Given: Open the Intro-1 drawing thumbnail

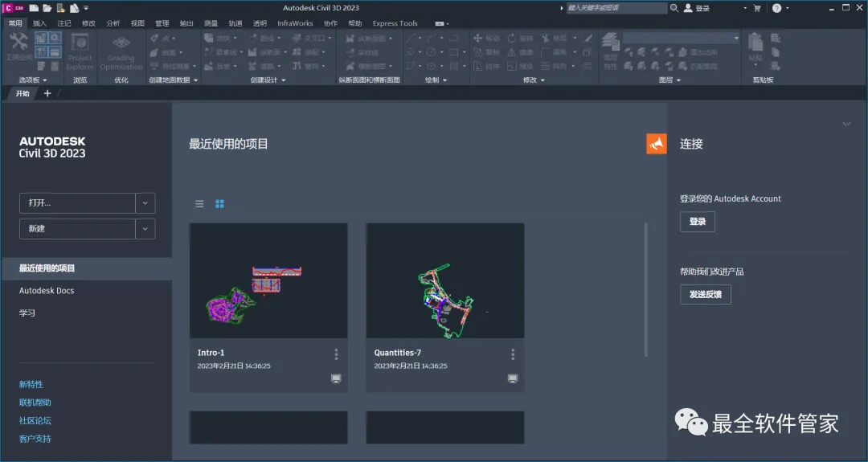Looking at the screenshot, I should click(268, 280).
